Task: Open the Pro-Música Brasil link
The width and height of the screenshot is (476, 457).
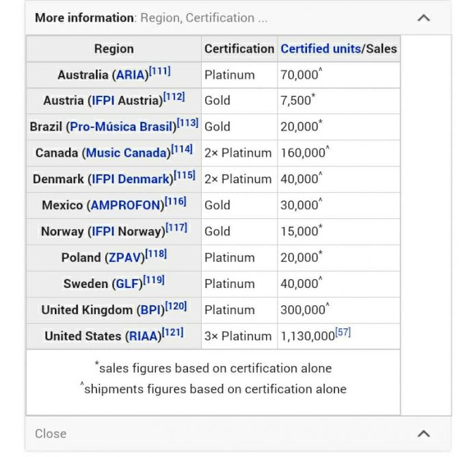Action: click(x=121, y=127)
